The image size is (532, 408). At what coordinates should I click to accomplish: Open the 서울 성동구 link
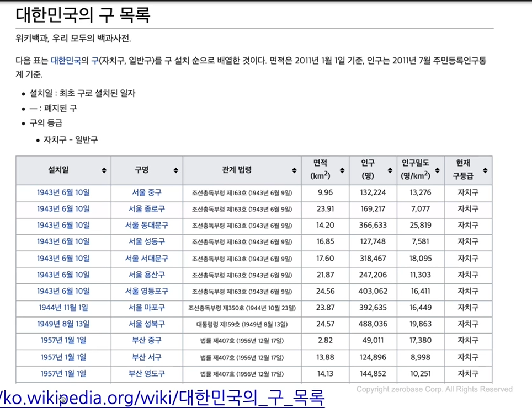tap(147, 241)
